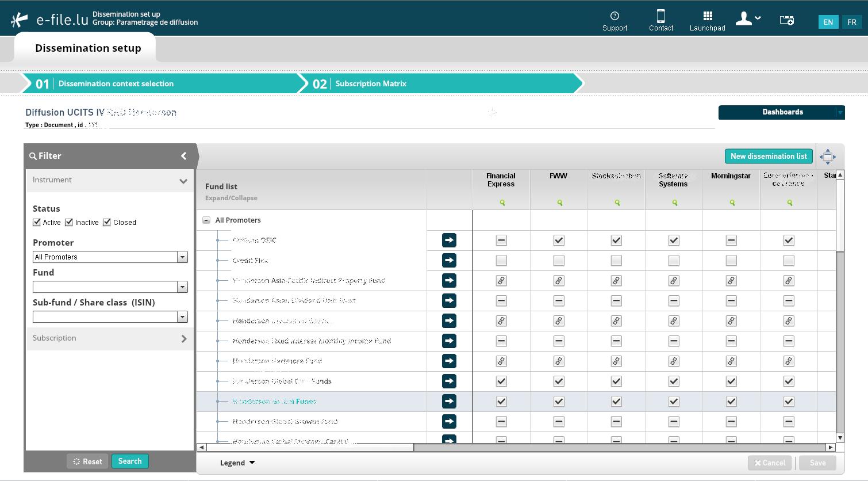Go to step 01 Dissemination context selection
The image size is (868, 481).
(160, 83)
